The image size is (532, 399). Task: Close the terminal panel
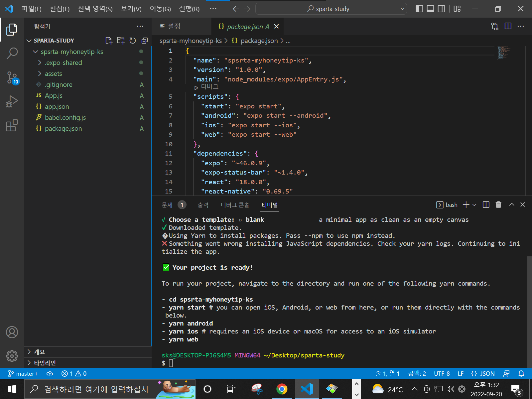[523, 204]
